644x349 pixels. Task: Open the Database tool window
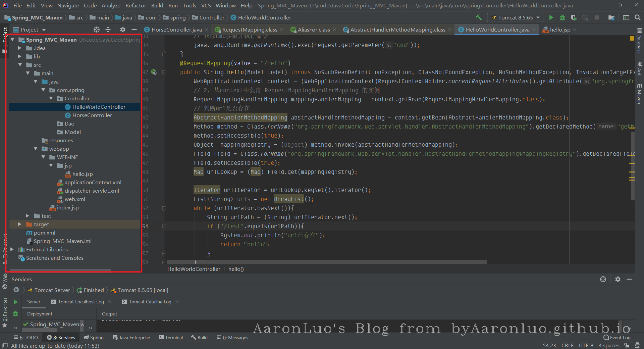point(639,41)
